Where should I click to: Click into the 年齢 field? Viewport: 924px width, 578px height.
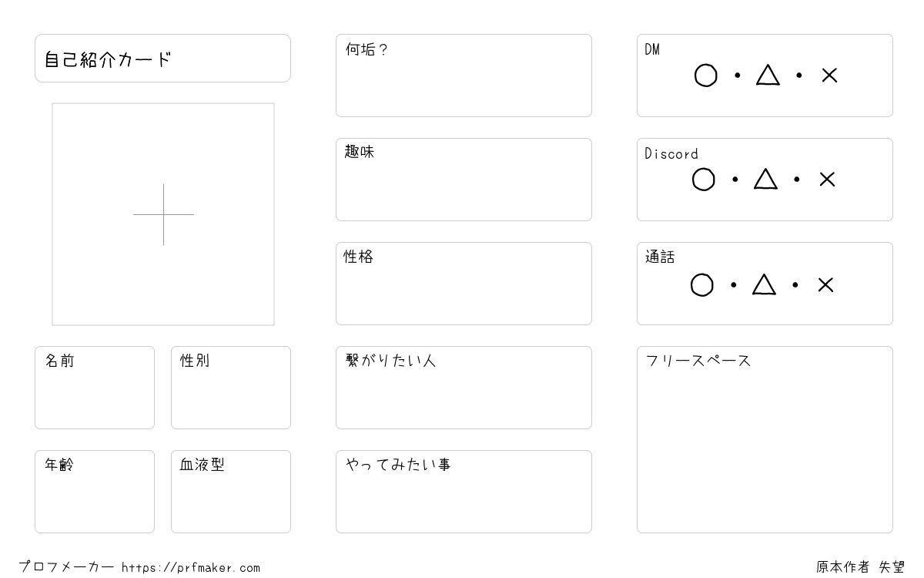[95, 492]
